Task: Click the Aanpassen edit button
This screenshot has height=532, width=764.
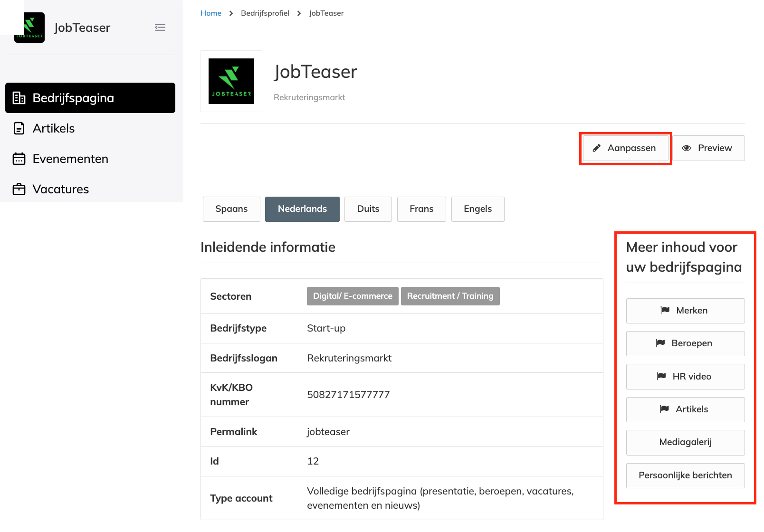Action: click(625, 148)
